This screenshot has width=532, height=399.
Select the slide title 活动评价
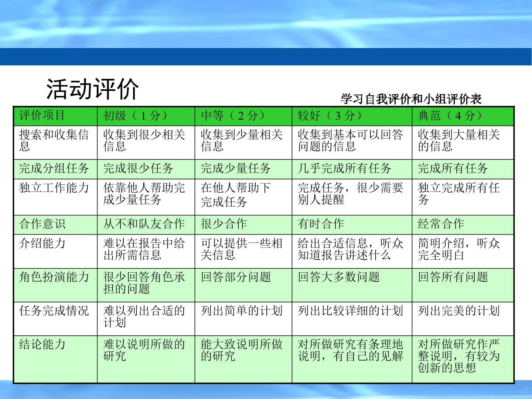click(x=92, y=89)
